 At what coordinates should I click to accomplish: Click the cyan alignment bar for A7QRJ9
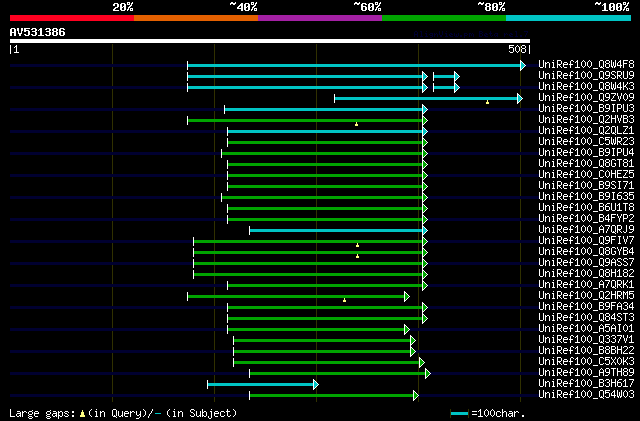tap(336, 231)
